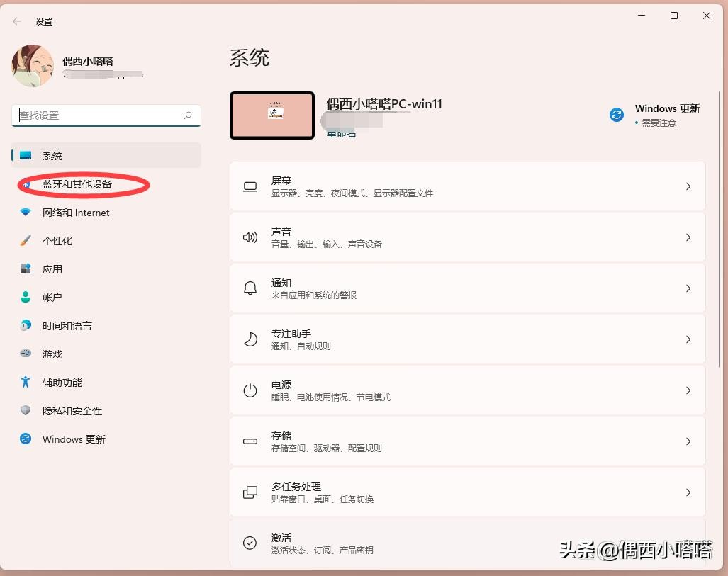Switch to the 系统 sidebar section

[52, 156]
